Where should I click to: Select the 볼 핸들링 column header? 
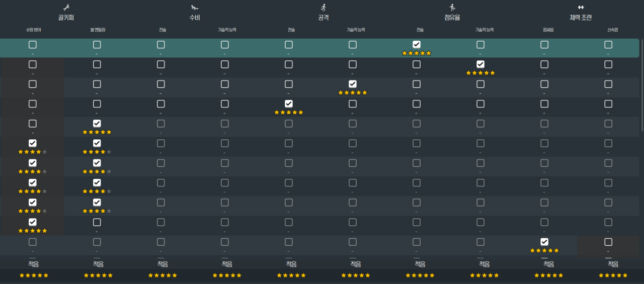97,30
